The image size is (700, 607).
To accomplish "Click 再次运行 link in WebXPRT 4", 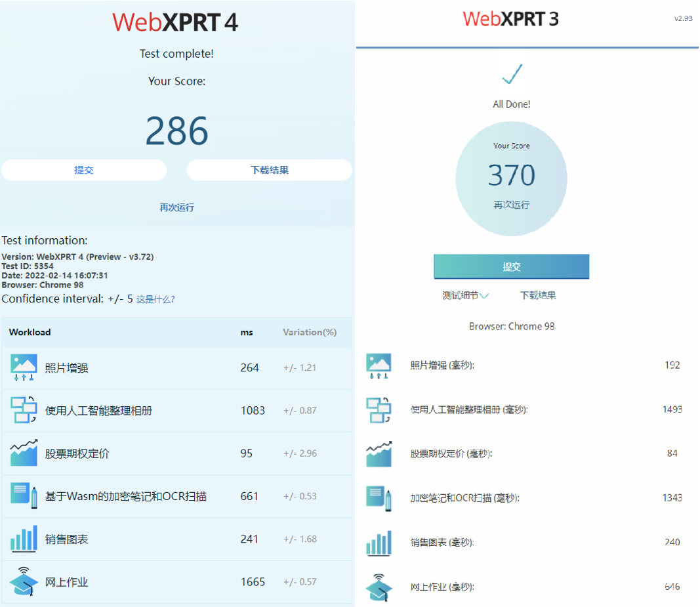I will [176, 207].
